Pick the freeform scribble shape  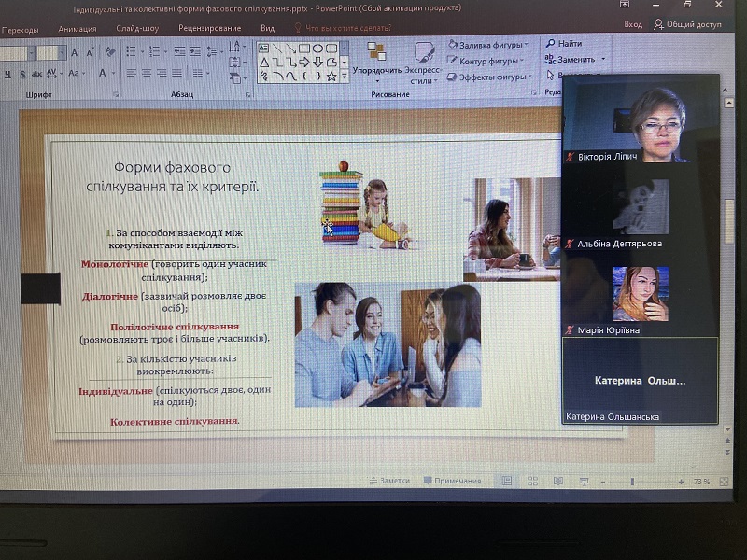(x=264, y=77)
